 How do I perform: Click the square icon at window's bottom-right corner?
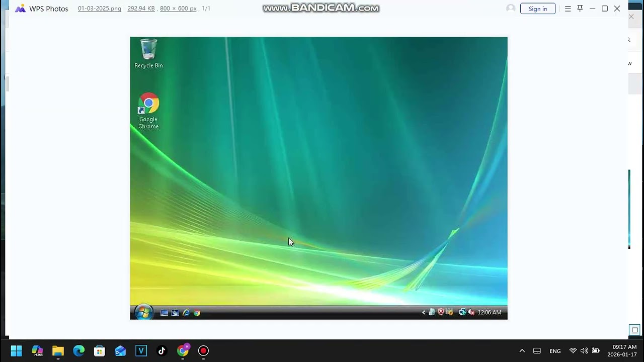635,330
